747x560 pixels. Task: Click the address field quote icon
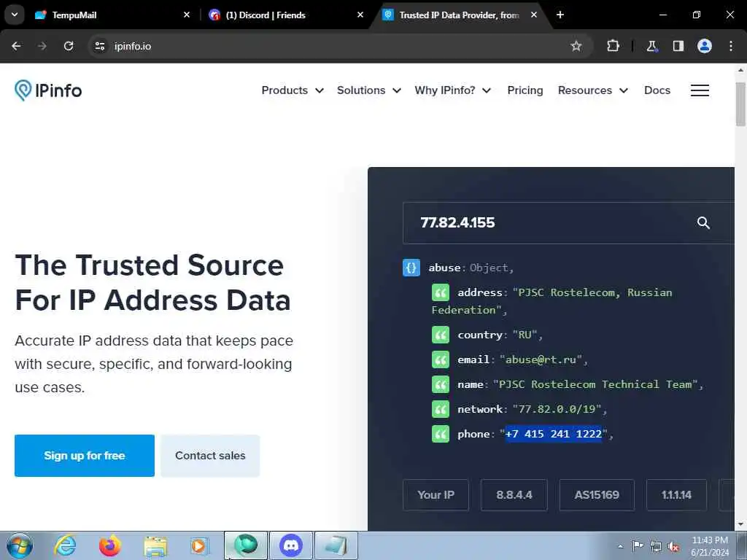(440, 292)
